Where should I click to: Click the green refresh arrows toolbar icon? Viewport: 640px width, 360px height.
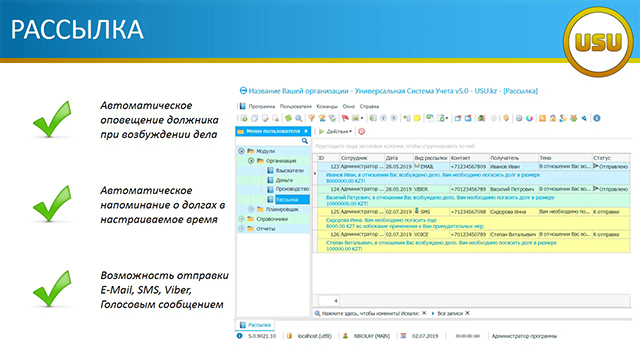point(288,118)
